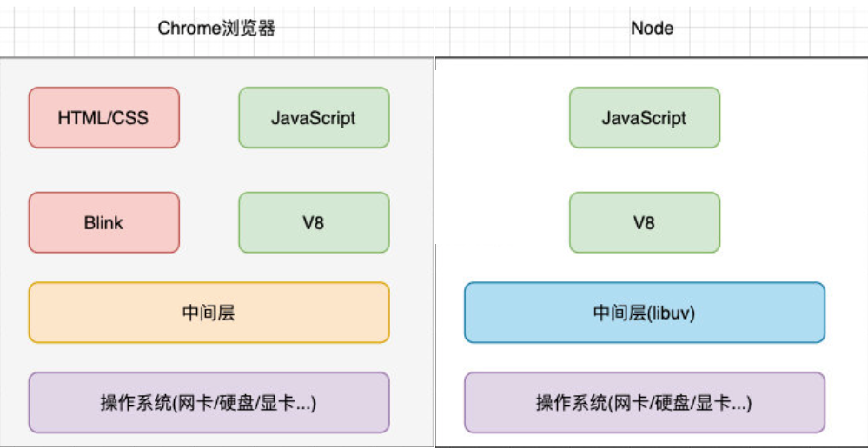Click the gap between Node's JavaScript and V8
This screenshot has width=868, height=448.
644,170
